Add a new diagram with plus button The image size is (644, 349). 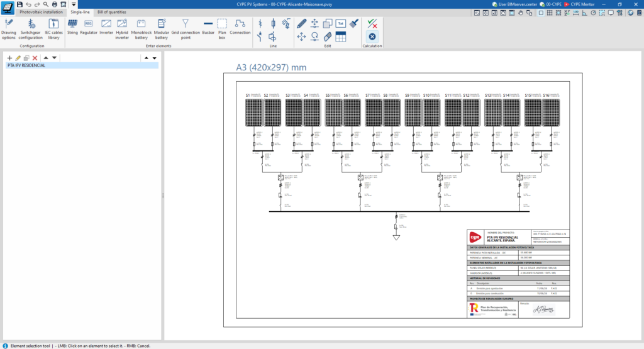click(x=9, y=58)
